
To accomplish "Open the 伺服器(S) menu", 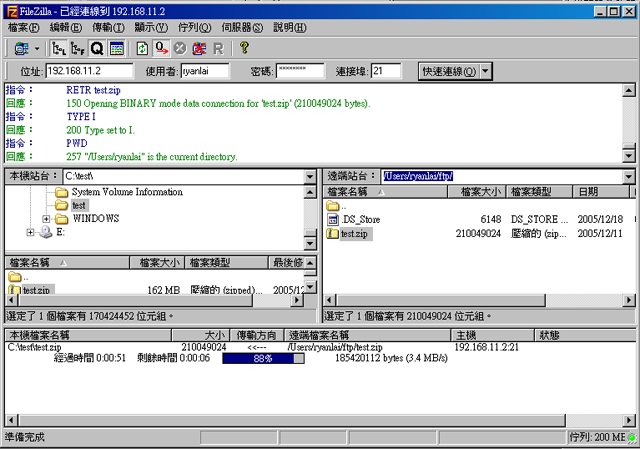I will [x=242, y=28].
